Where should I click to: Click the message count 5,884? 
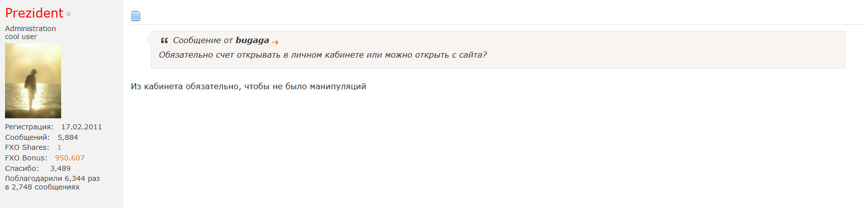(x=68, y=137)
